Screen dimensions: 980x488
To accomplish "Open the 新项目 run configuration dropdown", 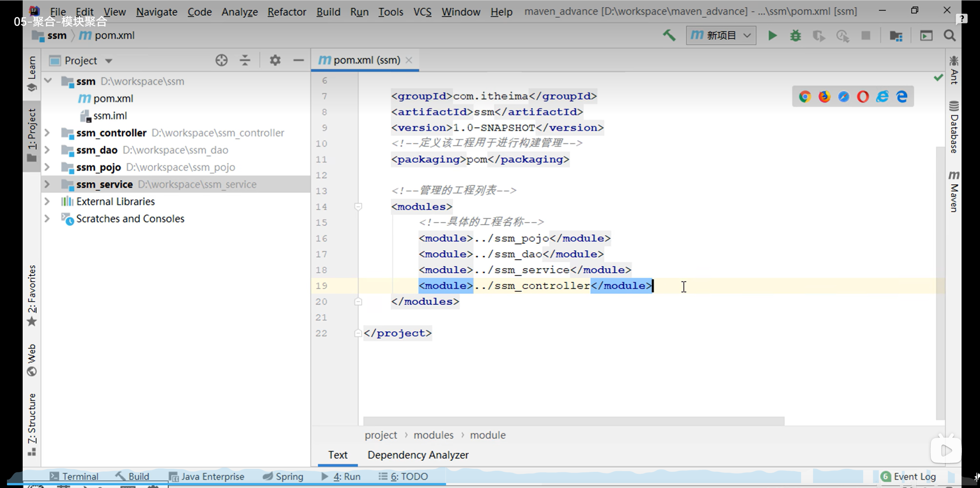I will click(721, 36).
